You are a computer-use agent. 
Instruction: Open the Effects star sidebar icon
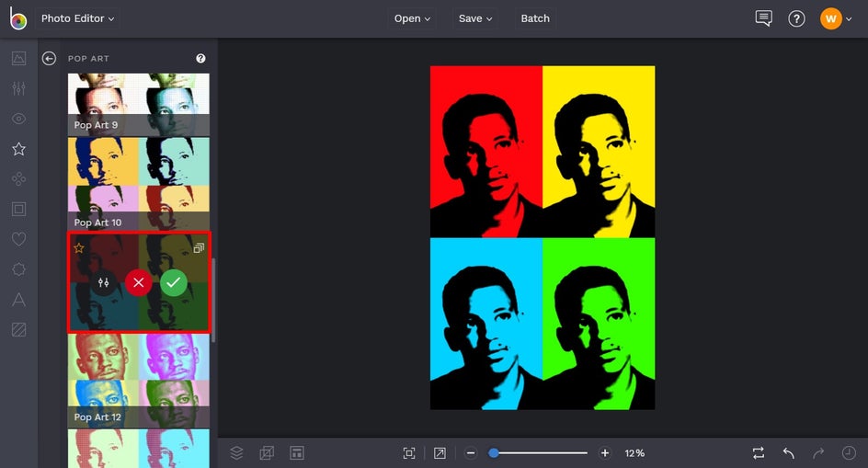pyautogui.click(x=18, y=148)
